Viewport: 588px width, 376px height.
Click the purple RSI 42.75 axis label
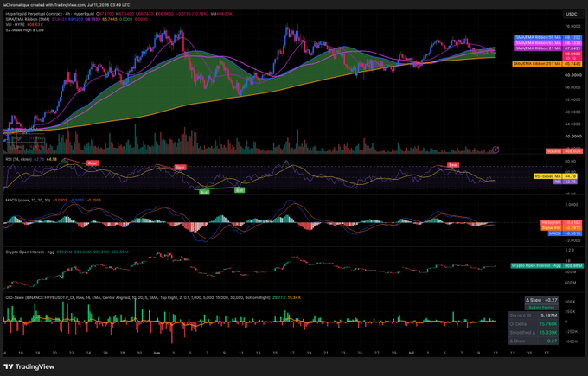567,182
